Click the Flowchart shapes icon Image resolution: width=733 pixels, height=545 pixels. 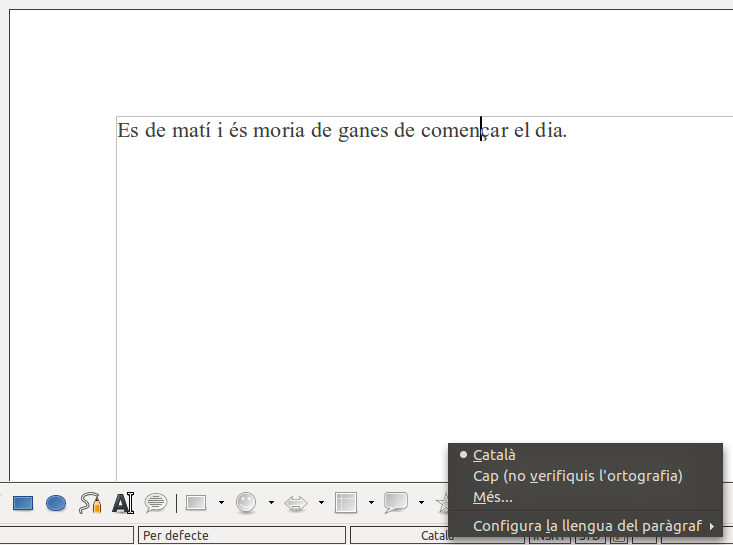346,503
